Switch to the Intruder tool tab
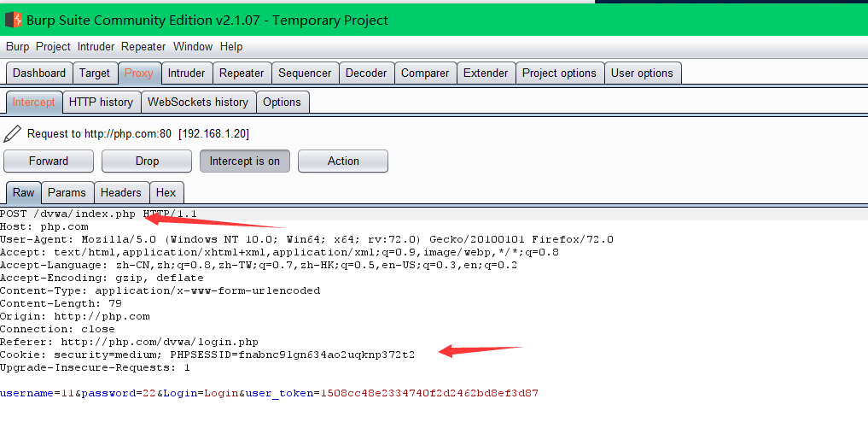 tap(187, 73)
